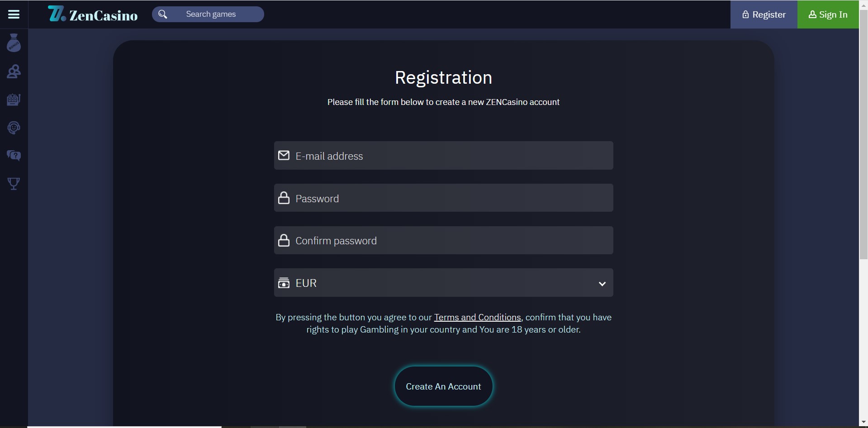Image resolution: width=868 pixels, height=428 pixels.
Task: Click the currency dropdown chevron arrow
Action: click(602, 284)
